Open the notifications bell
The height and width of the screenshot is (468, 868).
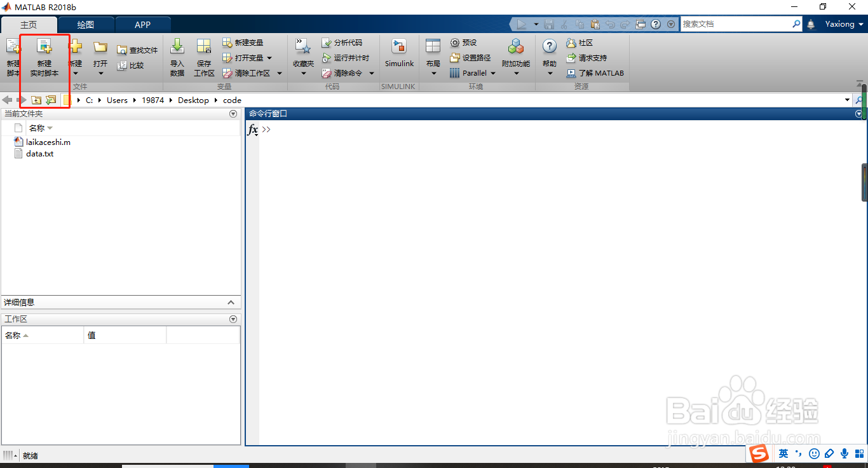(x=811, y=24)
